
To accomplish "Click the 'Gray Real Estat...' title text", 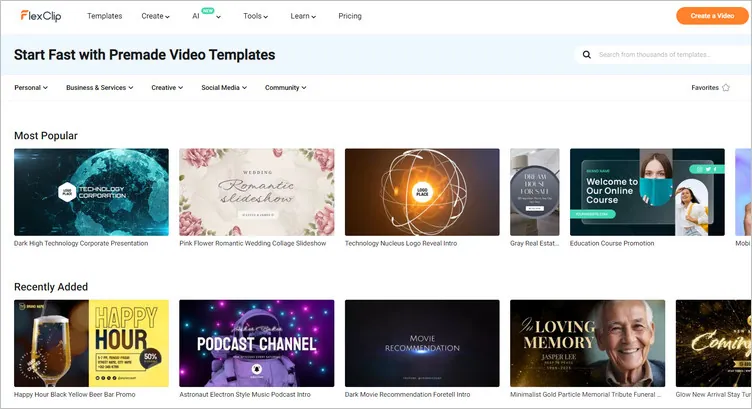I will coord(535,244).
